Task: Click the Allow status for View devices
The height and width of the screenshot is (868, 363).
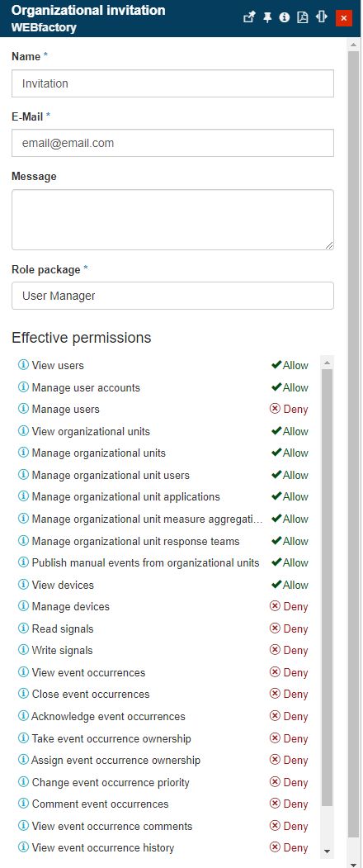Action: click(290, 585)
